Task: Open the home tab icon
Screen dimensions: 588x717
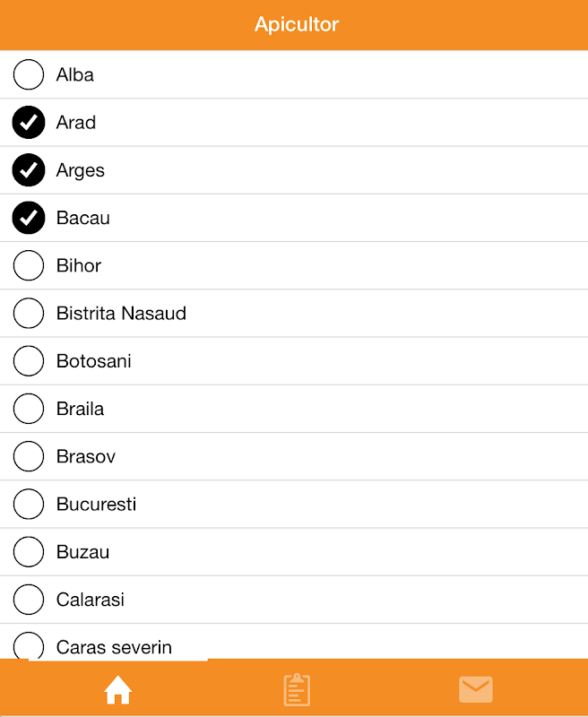Action: pyautogui.click(x=117, y=689)
